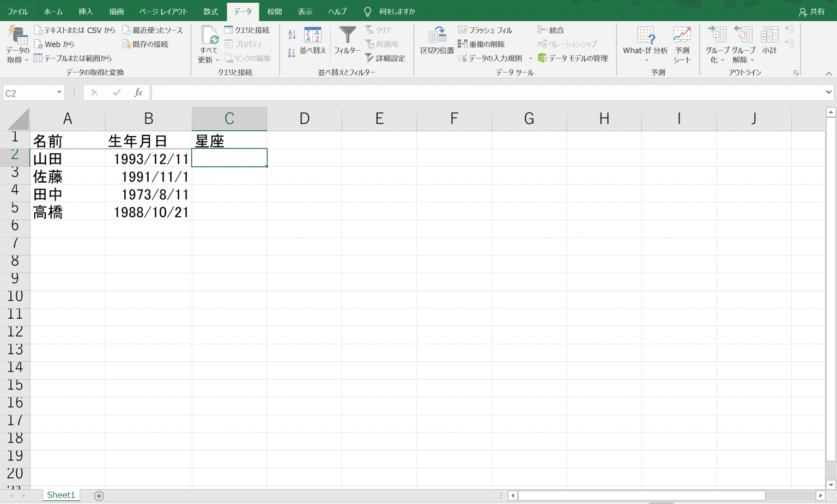
Task: Sort descending Z to A
Action: [x=292, y=53]
